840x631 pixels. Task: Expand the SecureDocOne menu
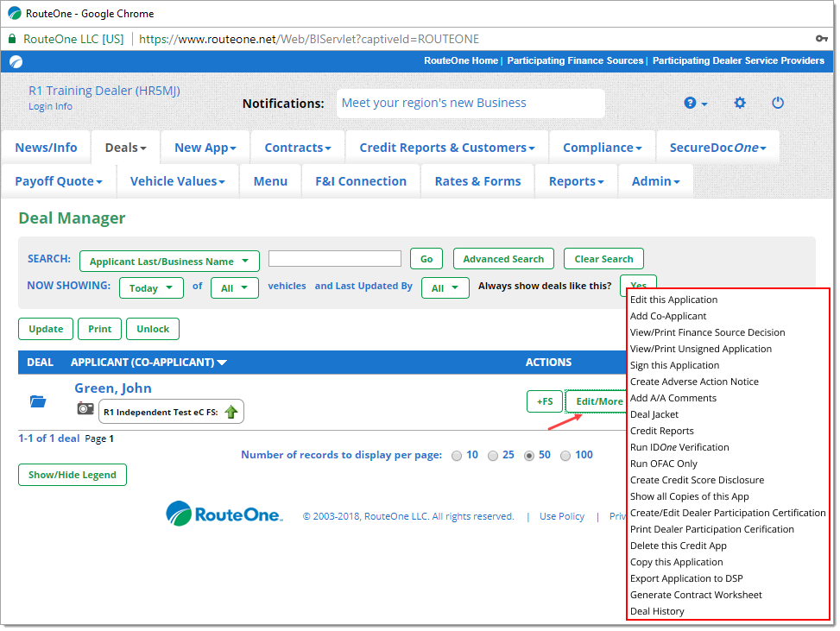718,148
